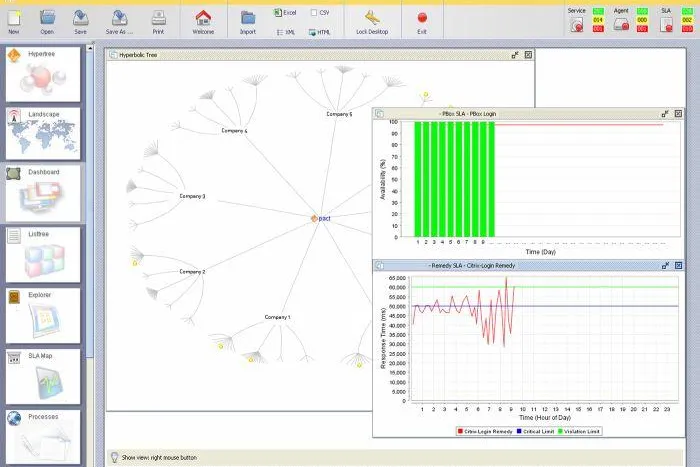
Task: Click the SLA yellow counter 002
Action: click(x=687, y=20)
